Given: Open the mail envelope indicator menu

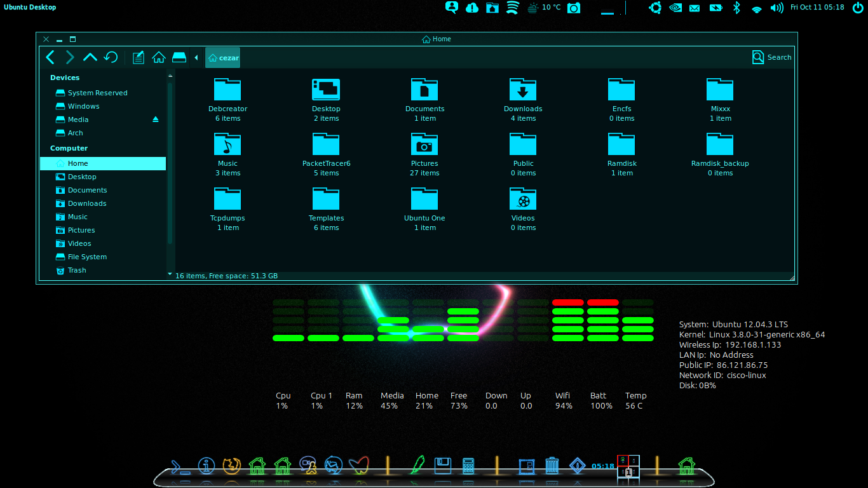Looking at the screenshot, I should tap(695, 8).
